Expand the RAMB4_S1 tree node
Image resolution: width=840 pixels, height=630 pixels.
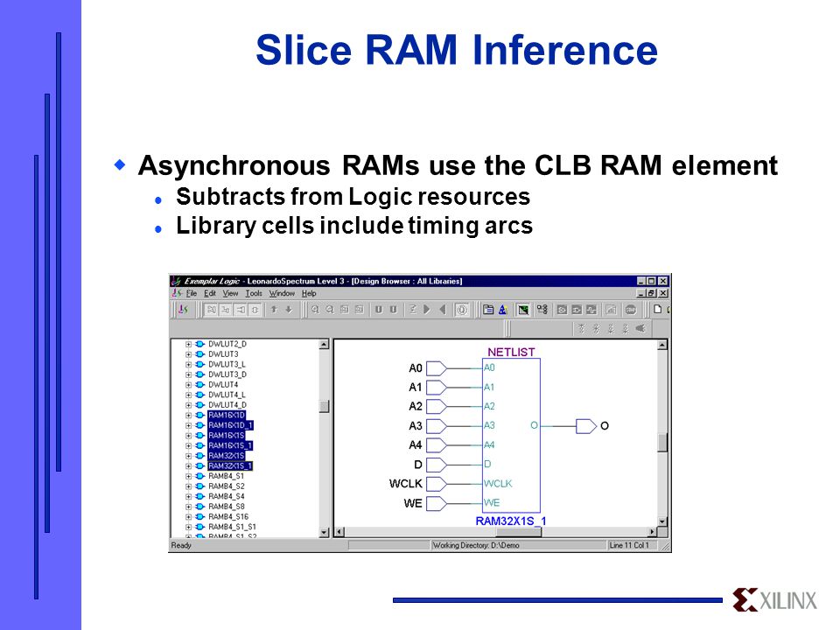pos(188,477)
